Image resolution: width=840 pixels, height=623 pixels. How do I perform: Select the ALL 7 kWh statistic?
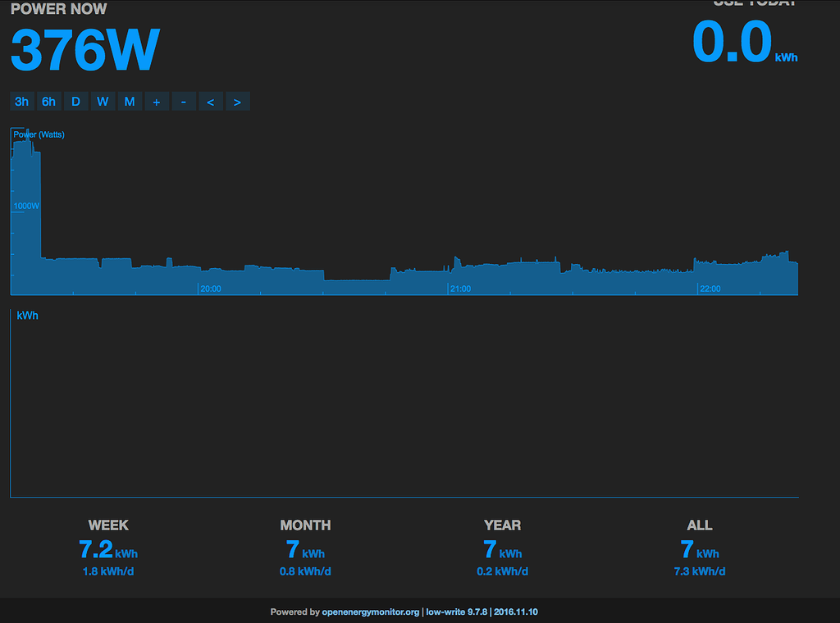tap(699, 549)
